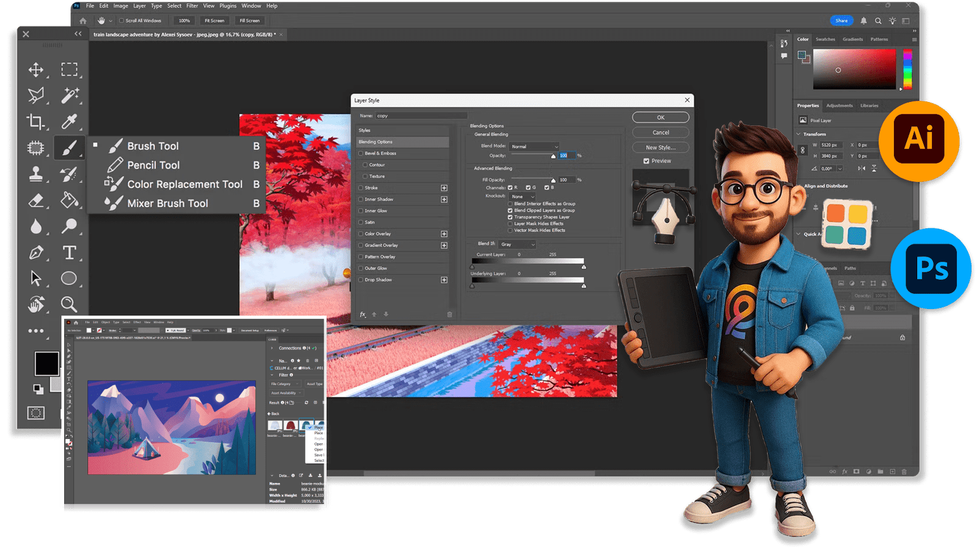This screenshot has height=560, width=977.
Task: Open the Blend Mode dropdown
Action: pos(534,147)
